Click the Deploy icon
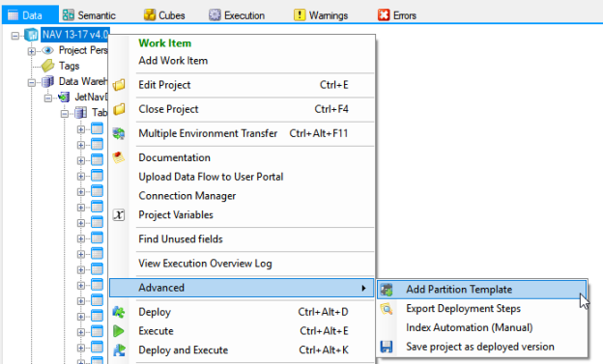This screenshot has height=364, width=603. click(x=119, y=312)
